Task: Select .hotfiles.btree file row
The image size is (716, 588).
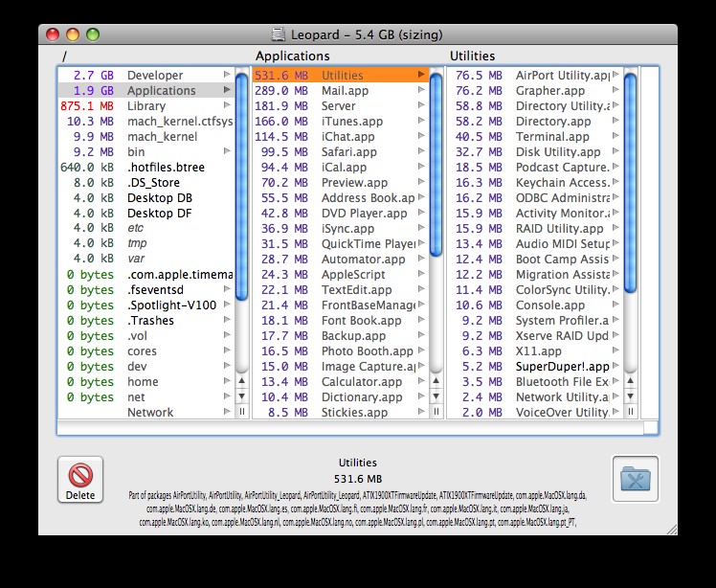Action: click(x=146, y=168)
